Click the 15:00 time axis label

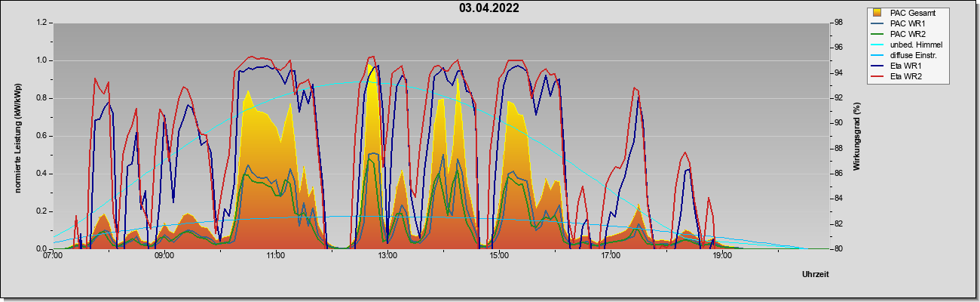point(499,256)
